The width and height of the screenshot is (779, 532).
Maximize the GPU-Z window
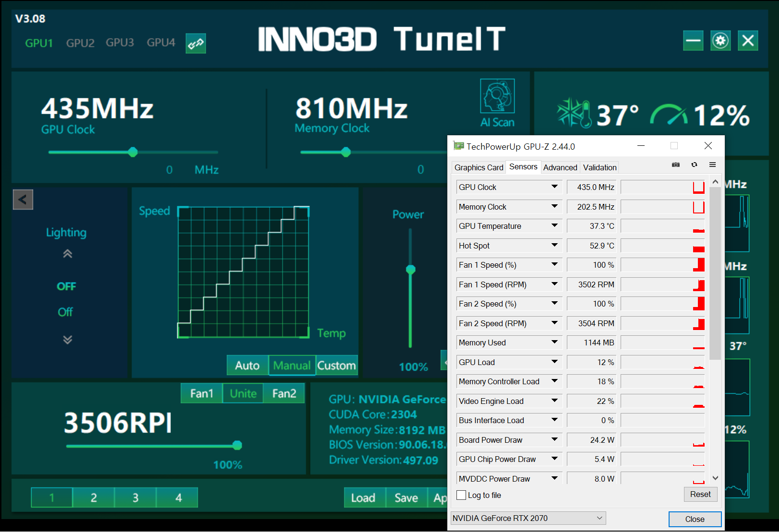tap(674, 146)
